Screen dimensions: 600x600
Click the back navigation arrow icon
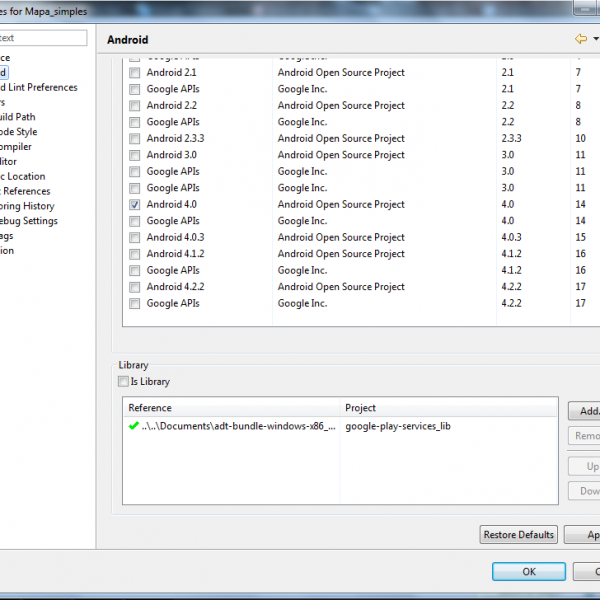pyautogui.click(x=580, y=39)
